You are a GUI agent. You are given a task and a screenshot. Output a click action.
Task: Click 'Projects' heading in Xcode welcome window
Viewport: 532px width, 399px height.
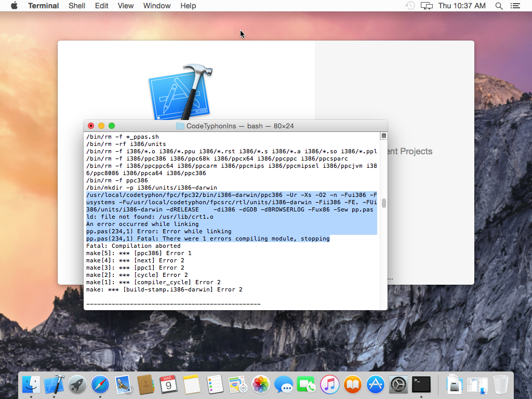click(416, 151)
